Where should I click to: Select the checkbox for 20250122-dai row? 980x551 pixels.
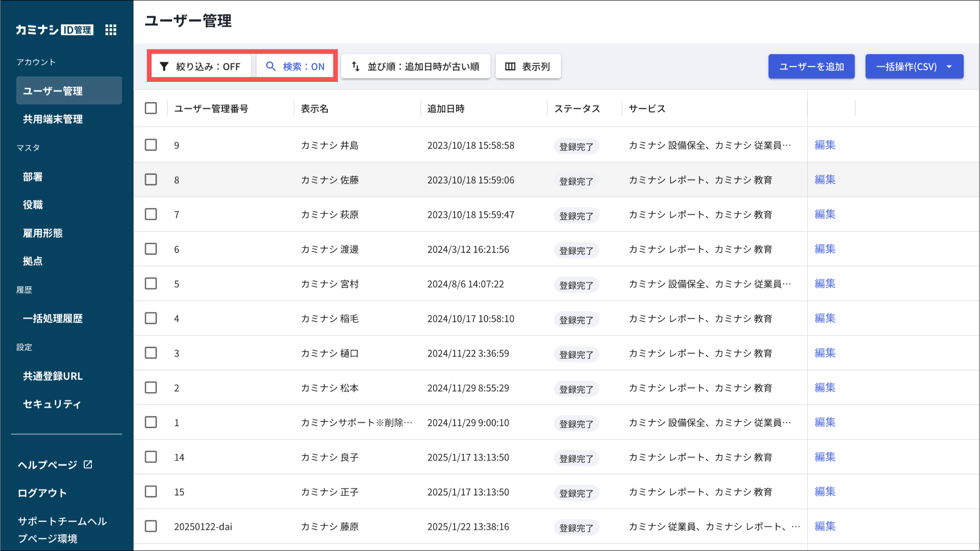[151, 526]
